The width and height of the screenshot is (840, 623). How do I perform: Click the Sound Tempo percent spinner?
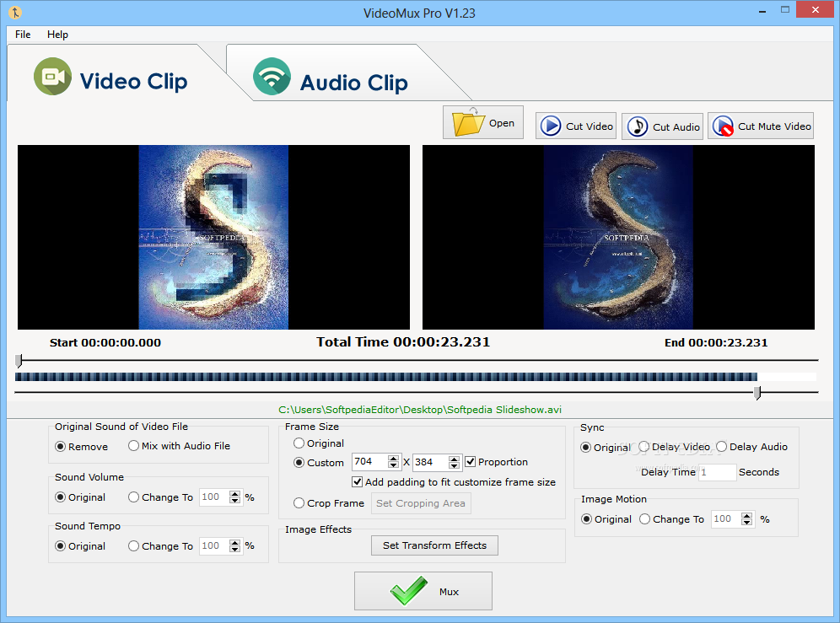point(234,545)
